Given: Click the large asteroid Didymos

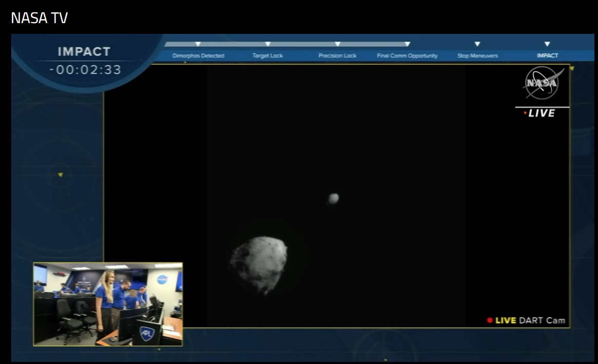Looking at the screenshot, I should click(x=259, y=263).
